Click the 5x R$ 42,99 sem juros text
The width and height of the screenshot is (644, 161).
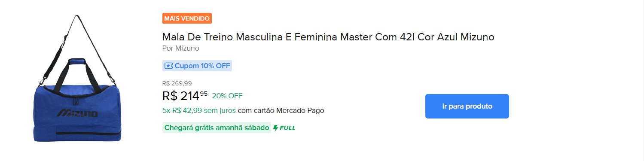point(199,110)
